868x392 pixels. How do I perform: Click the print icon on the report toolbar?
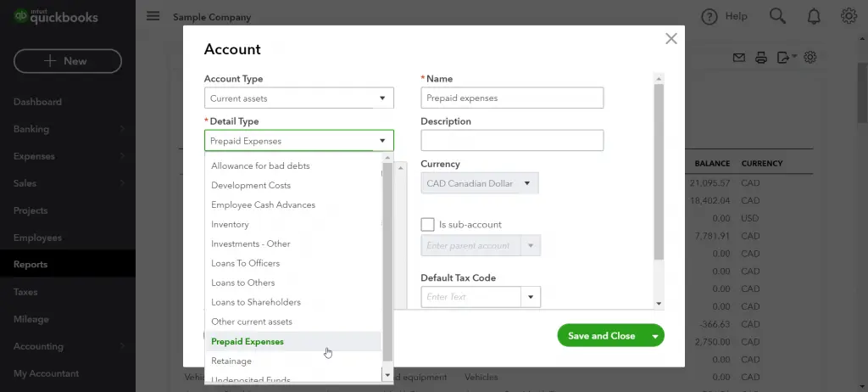761,57
